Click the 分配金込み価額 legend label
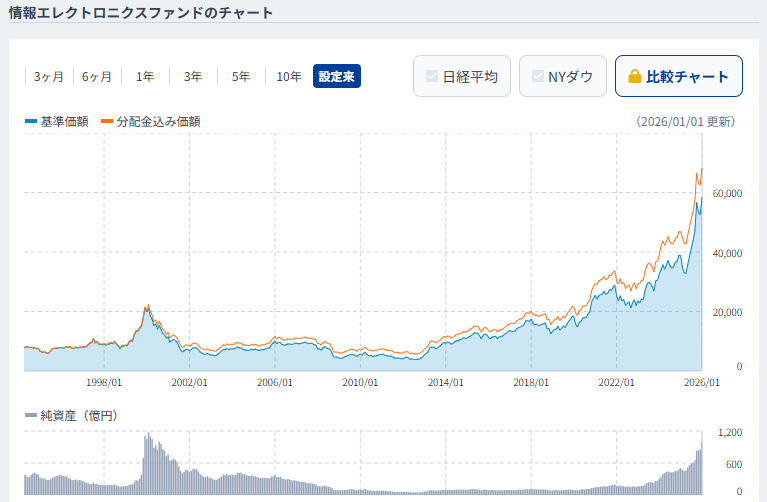This screenshot has width=767, height=502. [158, 121]
